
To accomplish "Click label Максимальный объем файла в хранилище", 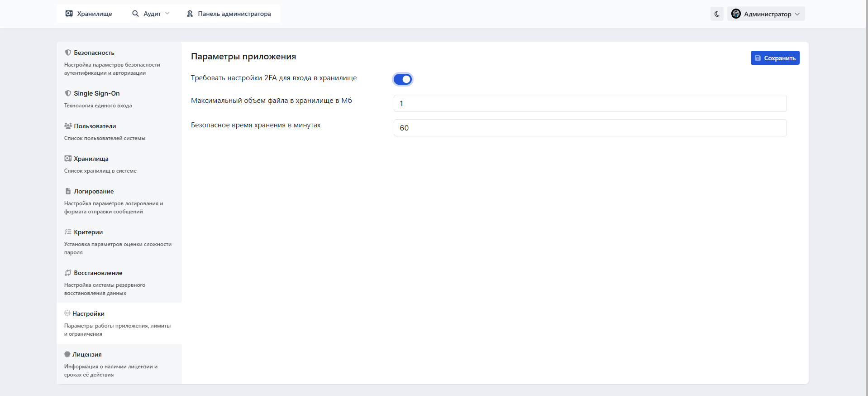I will [x=272, y=101].
